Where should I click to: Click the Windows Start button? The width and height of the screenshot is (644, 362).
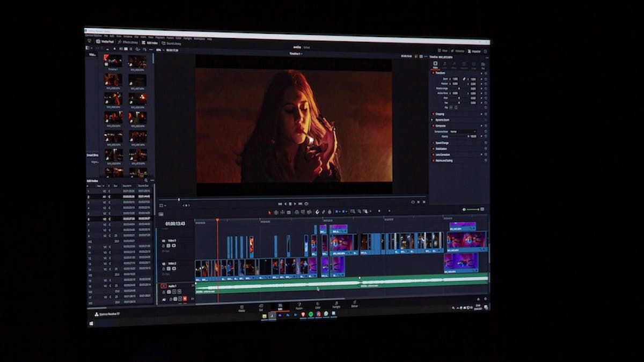(x=91, y=323)
